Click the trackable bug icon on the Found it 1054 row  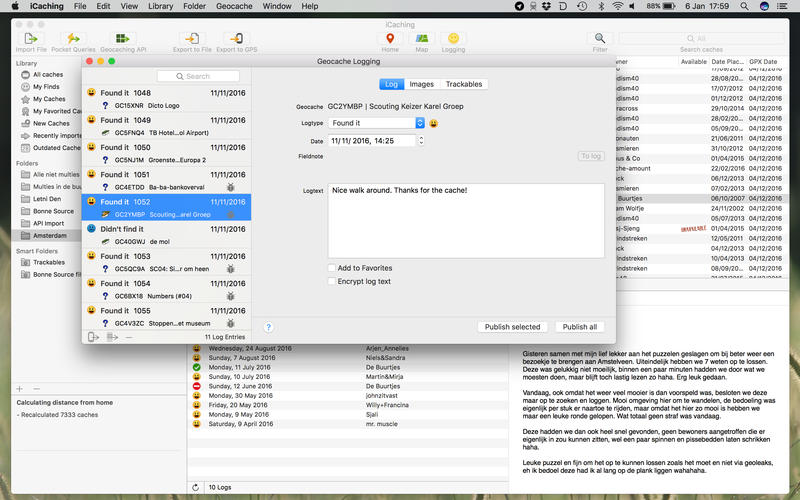tap(231, 296)
